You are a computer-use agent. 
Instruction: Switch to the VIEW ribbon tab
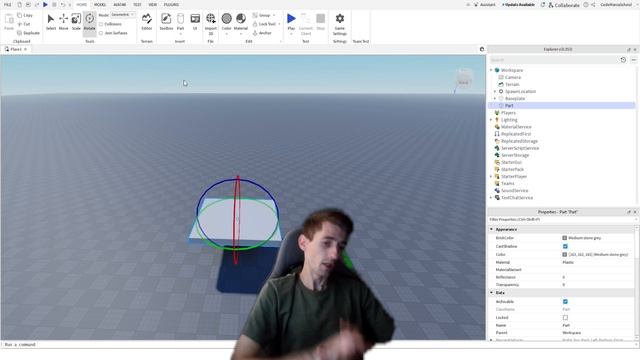[x=153, y=4]
